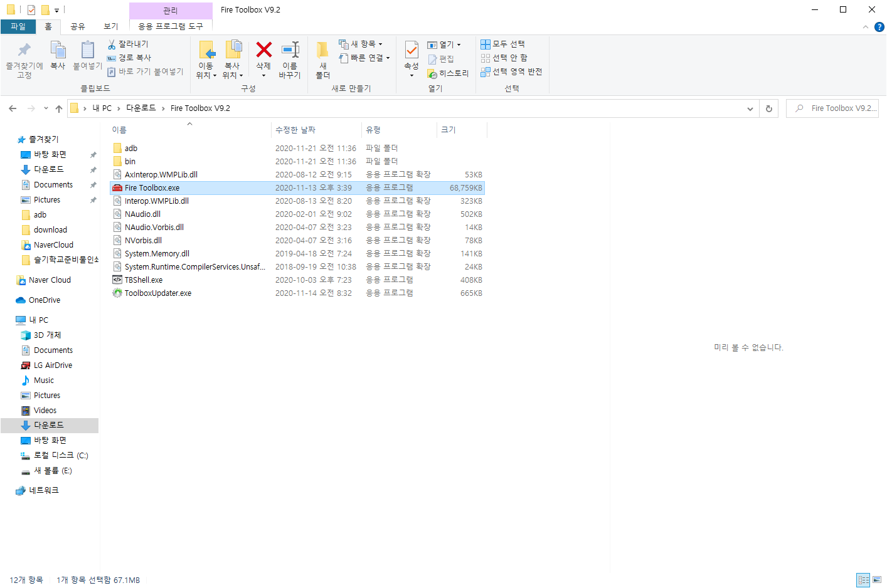The height and width of the screenshot is (588, 887).
Task: Paste shortcut with 바로 가기 붙여넣기
Action: pos(145,71)
